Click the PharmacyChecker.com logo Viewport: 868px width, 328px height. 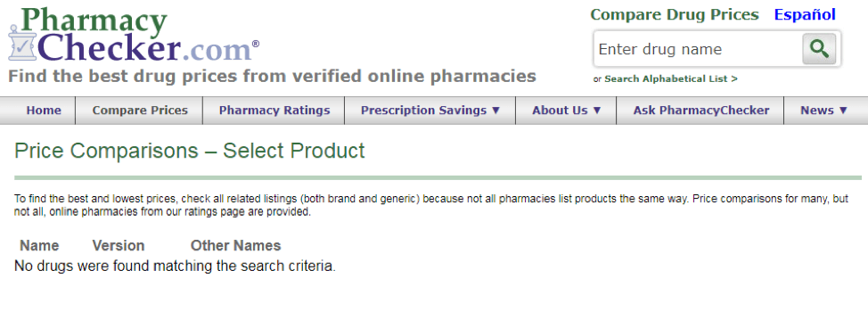134,35
